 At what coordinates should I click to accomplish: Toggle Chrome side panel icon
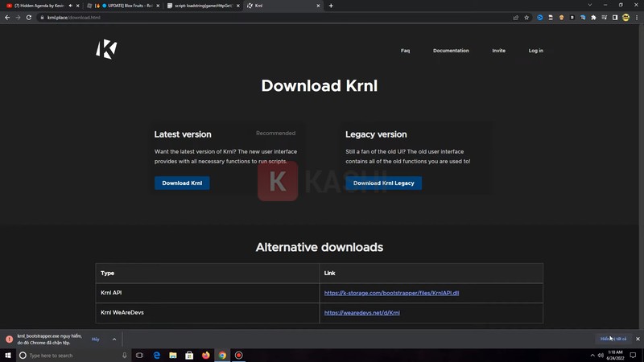click(x=615, y=18)
